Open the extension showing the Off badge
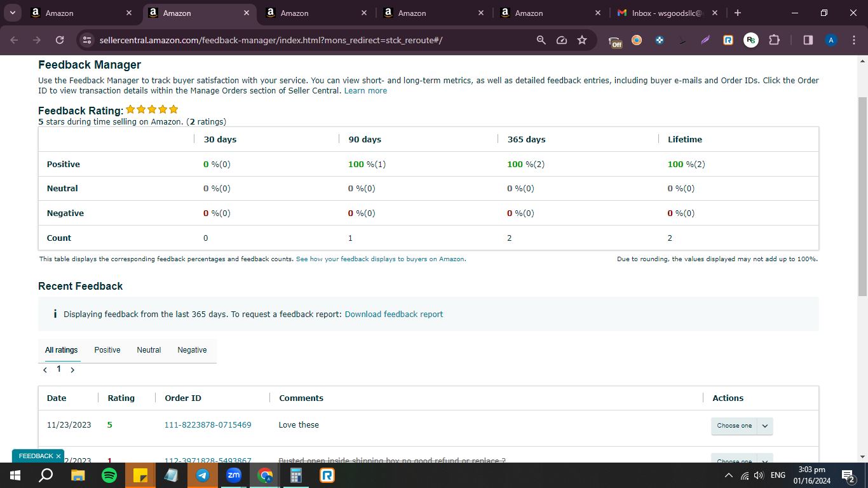 (615, 41)
